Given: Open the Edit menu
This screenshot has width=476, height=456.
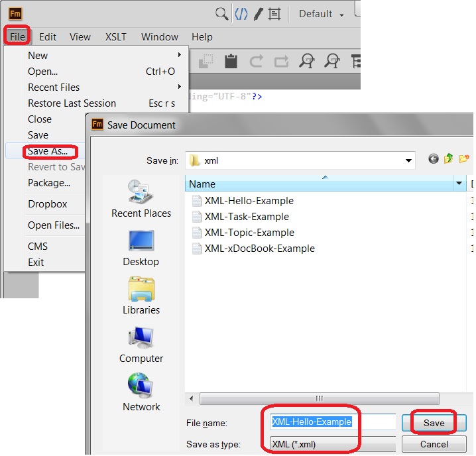Looking at the screenshot, I should pyautogui.click(x=48, y=36).
